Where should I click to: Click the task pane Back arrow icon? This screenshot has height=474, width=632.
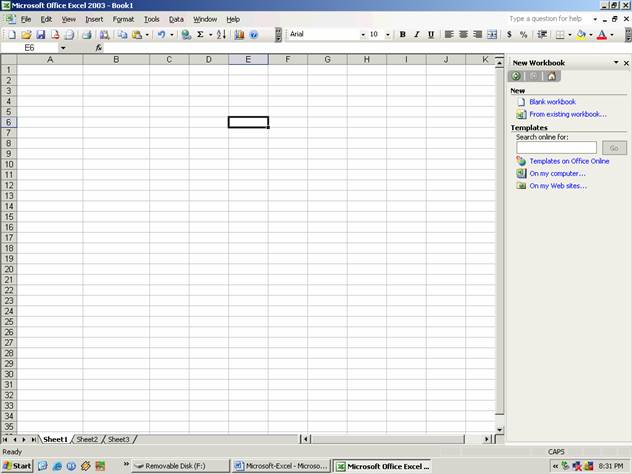pyautogui.click(x=516, y=76)
